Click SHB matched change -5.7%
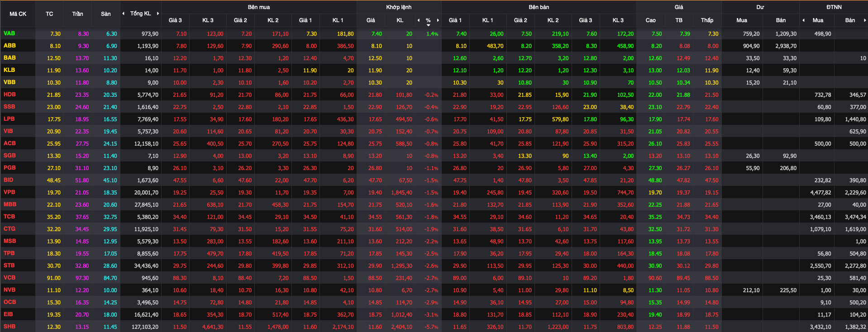This screenshot has width=868, height=332. click(431, 327)
